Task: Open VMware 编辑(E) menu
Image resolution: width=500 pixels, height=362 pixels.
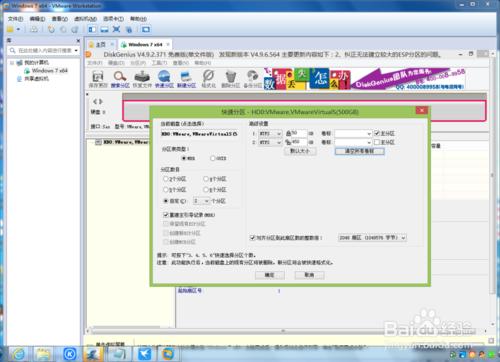Action: [37, 19]
